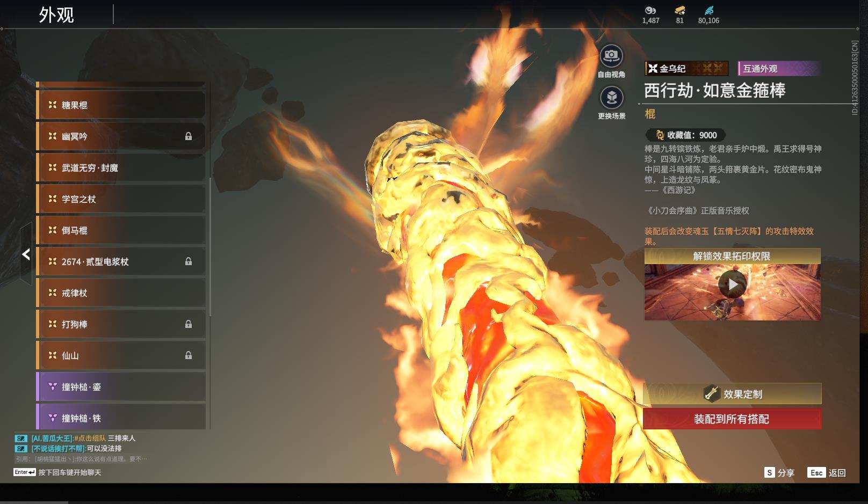Screen dimensions: 868x504
Task: Select the 戒律杖 skin
Action: point(121,293)
